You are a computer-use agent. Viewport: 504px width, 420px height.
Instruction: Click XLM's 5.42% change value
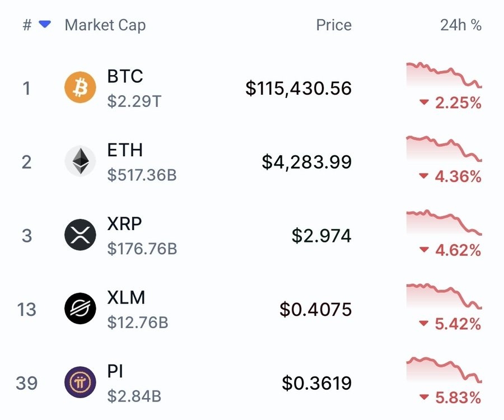coord(458,324)
